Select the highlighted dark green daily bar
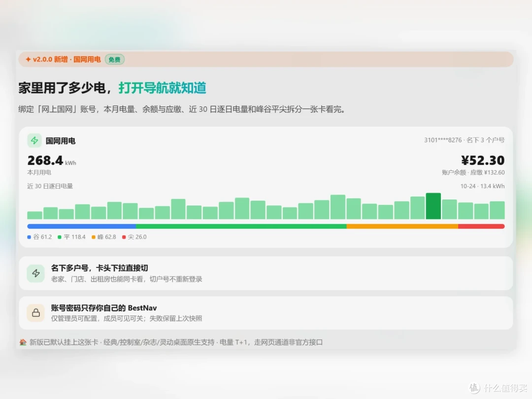Screen dimensions: 532x399 [433, 206]
